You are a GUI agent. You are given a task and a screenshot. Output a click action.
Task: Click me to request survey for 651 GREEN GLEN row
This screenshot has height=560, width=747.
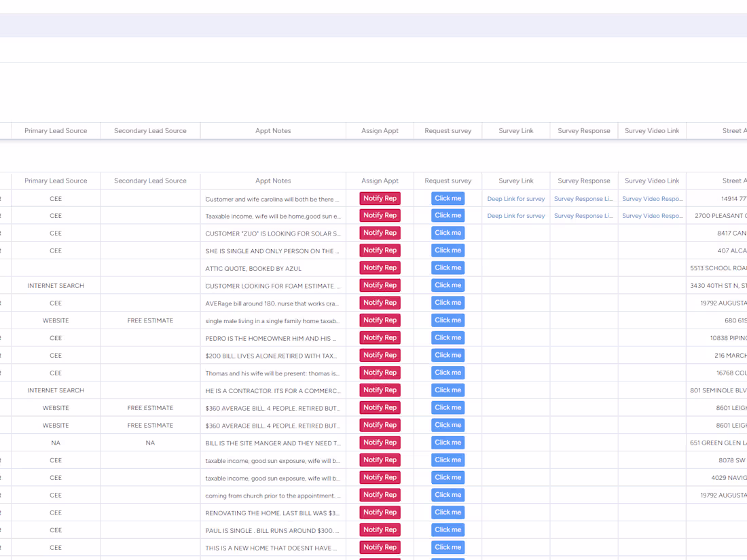click(448, 442)
